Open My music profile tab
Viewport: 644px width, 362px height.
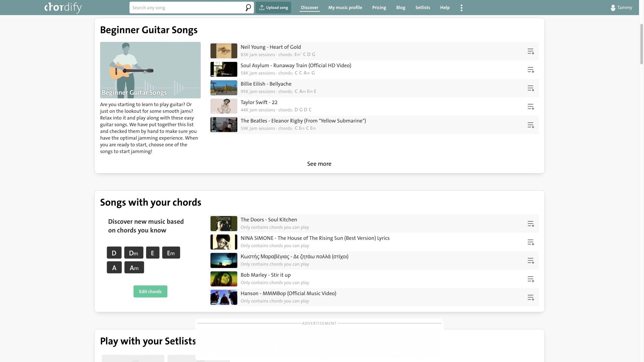[345, 8]
